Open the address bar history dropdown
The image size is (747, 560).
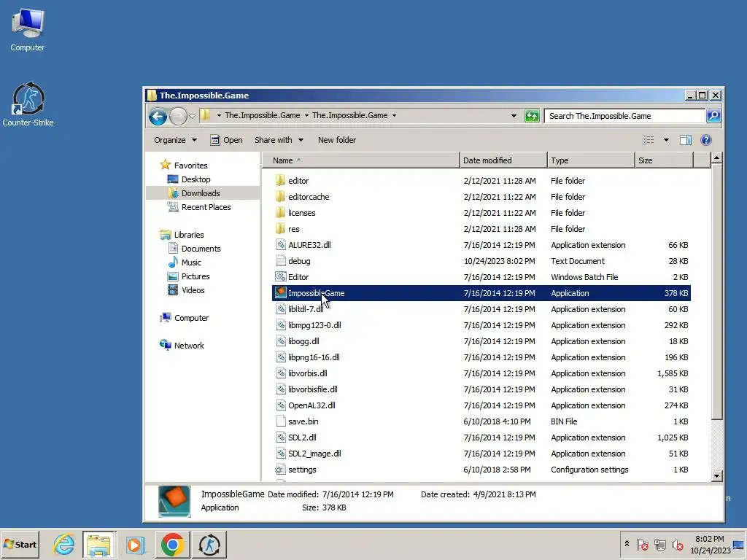point(514,116)
